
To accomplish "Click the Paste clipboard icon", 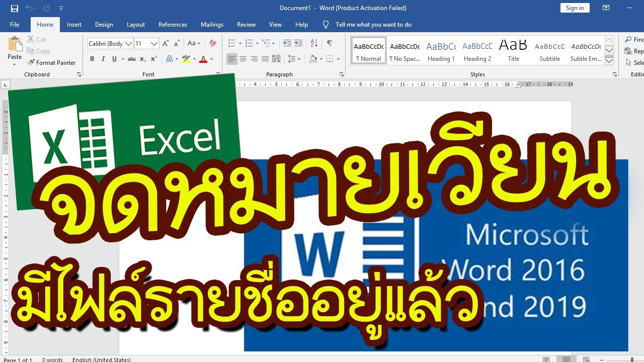I will pyautogui.click(x=15, y=44).
